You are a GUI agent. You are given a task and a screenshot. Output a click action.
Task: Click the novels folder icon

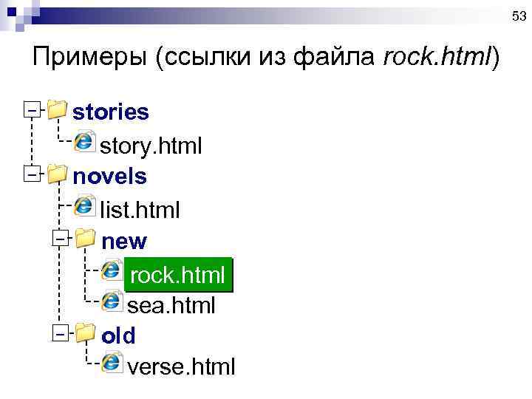pos(56,174)
